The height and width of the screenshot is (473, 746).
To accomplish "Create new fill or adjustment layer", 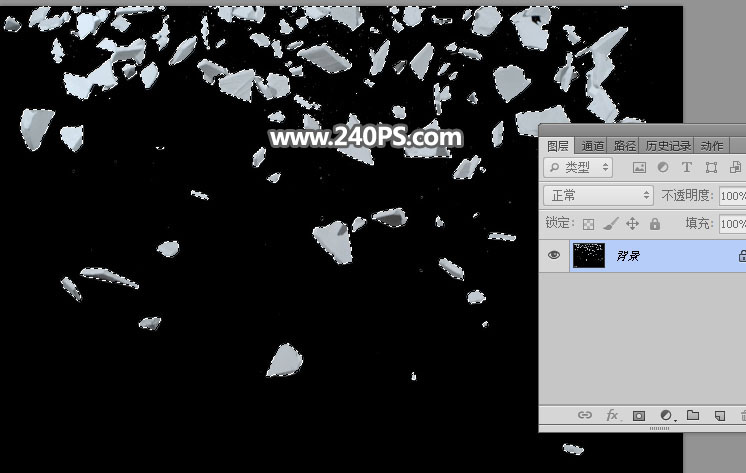I will pos(667,416).
